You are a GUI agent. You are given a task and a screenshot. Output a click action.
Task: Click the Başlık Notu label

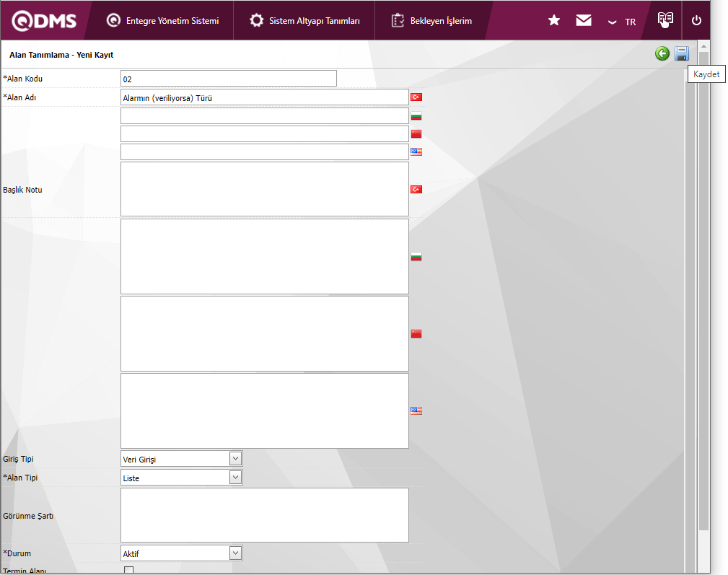coord(22,190)
